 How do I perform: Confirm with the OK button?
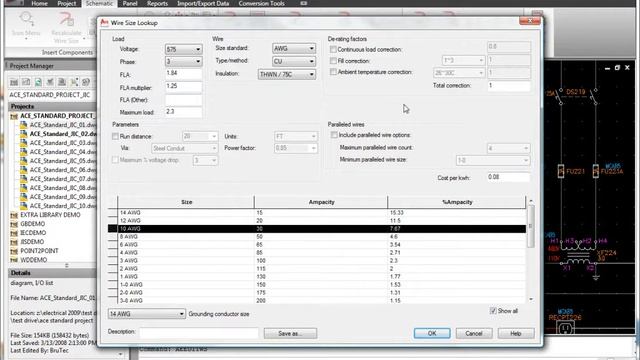432,333
